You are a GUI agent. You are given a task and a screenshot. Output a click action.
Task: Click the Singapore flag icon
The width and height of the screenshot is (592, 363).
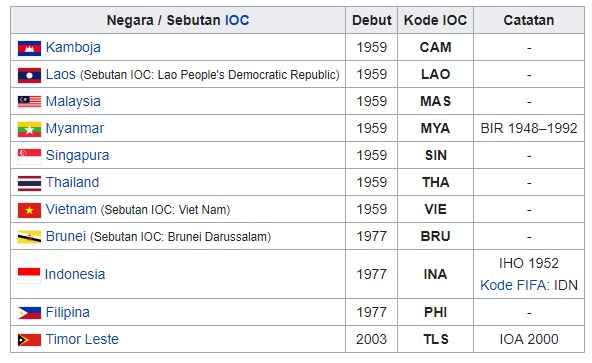tap(29, 156)
